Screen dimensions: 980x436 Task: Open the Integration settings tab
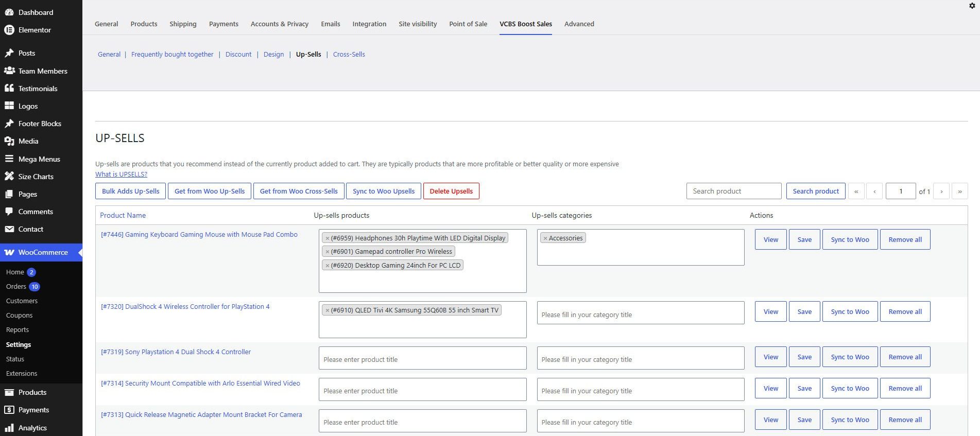(369, 24)
